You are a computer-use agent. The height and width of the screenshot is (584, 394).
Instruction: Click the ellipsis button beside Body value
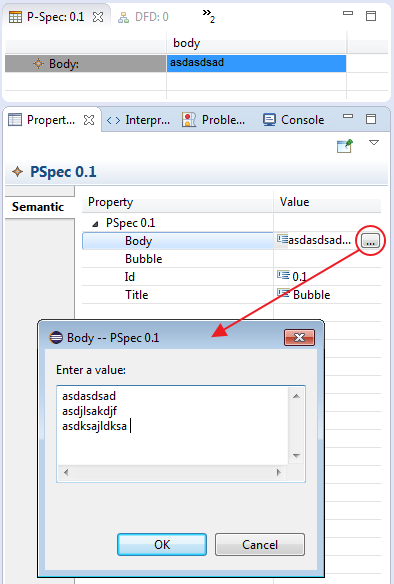(370, 241)
